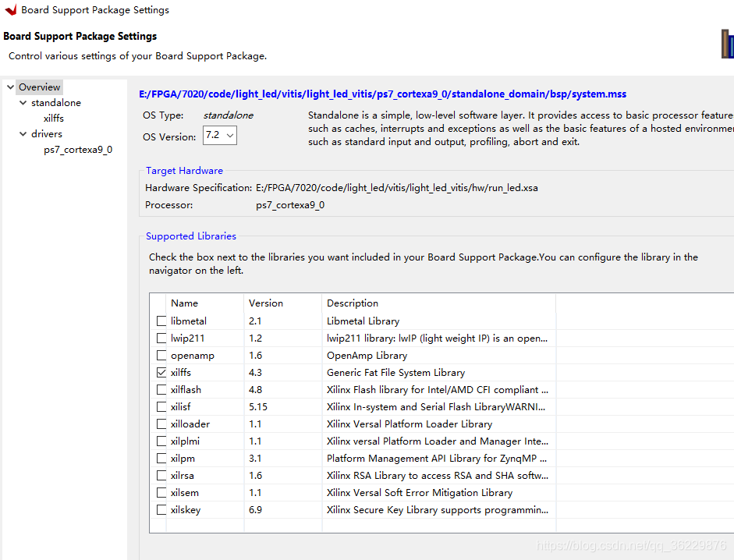This screenshot has width=734, height=560.
Task: Click the Processor value ps7_cortexa9_0
Action: pos(290,205)
